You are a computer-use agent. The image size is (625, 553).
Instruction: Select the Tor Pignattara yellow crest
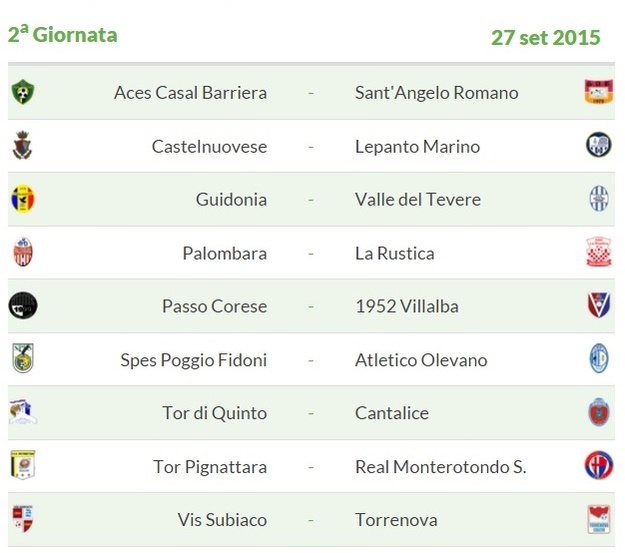point(23,465)
